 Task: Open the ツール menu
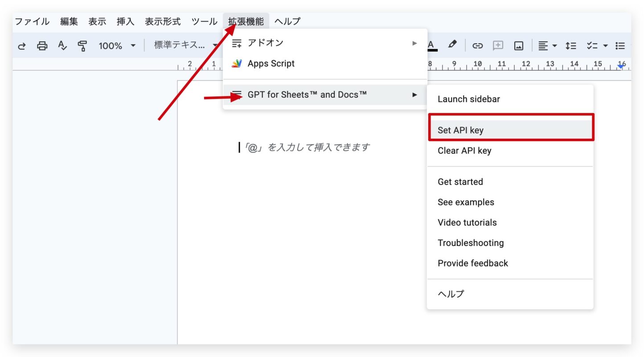205,21
